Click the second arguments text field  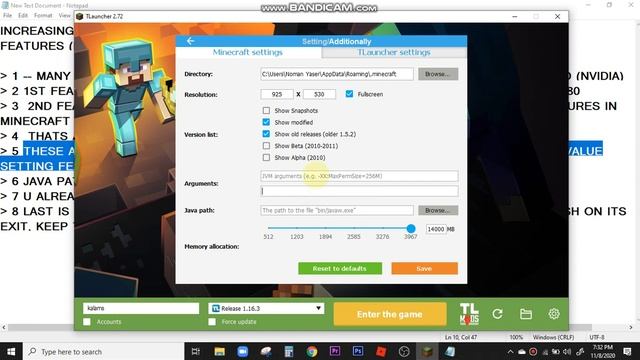pyautogui.click(x=359, y=191)
